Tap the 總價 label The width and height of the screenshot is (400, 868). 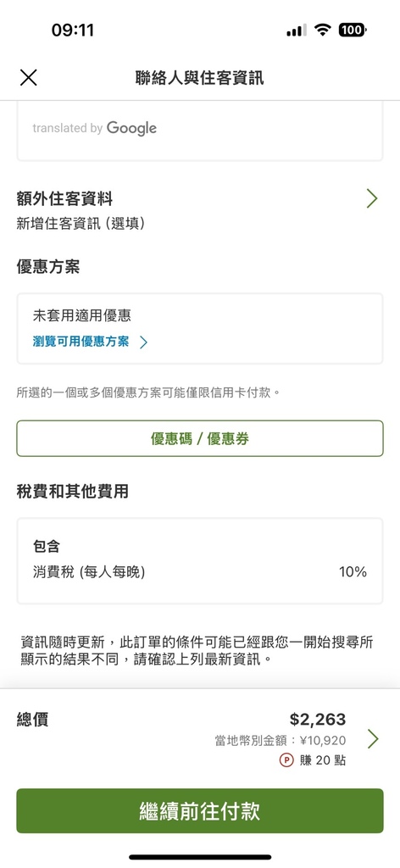coord(32,720)
